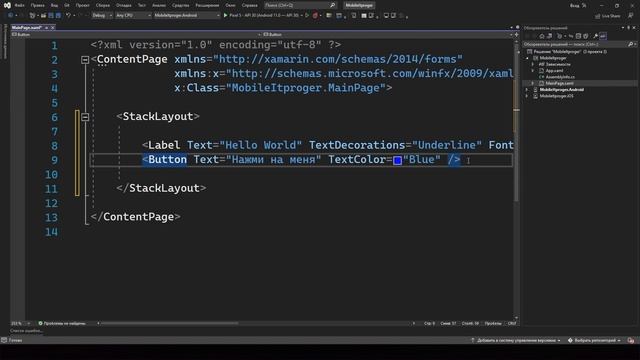Open the Тест menu
This screenshot has height=360, width=640.
(142, 5)
